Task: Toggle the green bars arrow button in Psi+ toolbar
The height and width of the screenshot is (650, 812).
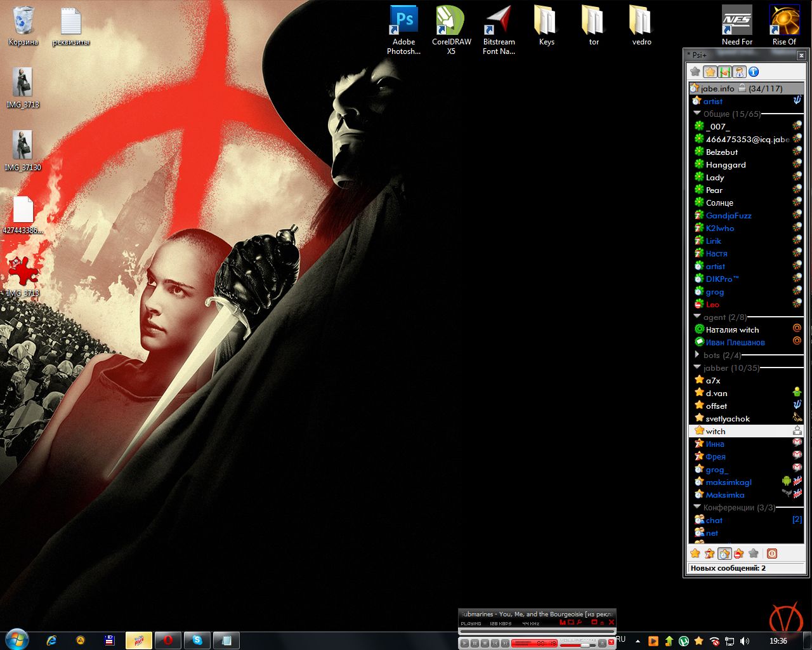Action: pyautogui.click(x=725, y=72)
